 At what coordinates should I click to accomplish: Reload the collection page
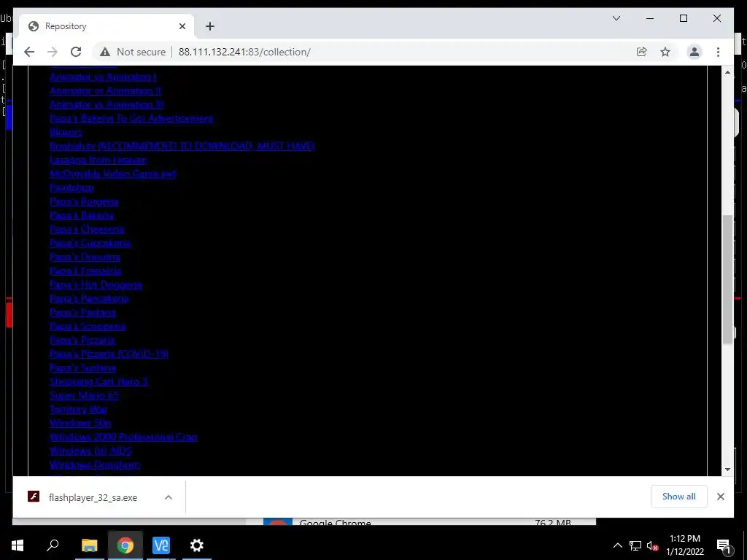tap(76, 52)
